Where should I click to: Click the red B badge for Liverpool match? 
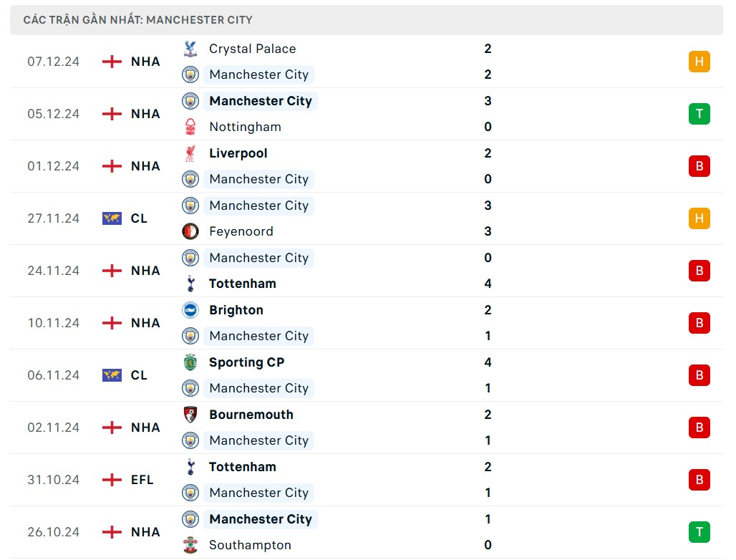pyautogui.click(x=699, y=166)
